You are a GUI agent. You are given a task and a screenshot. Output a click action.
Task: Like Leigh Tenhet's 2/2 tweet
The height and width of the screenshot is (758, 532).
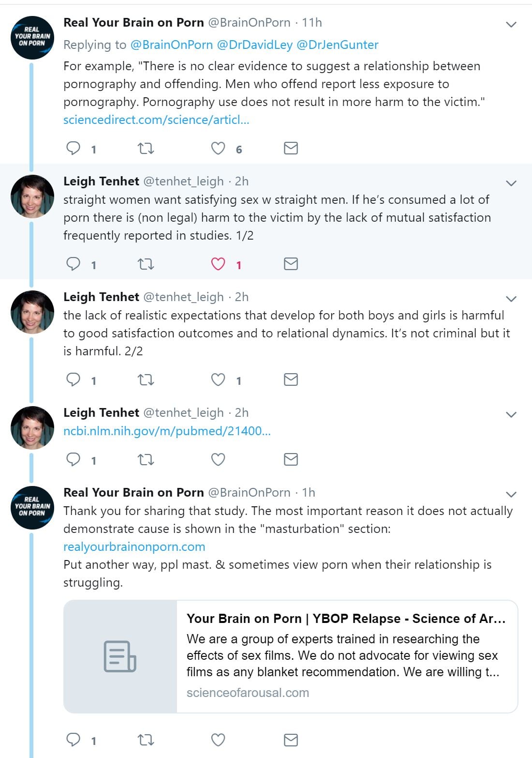coord(218,379)
